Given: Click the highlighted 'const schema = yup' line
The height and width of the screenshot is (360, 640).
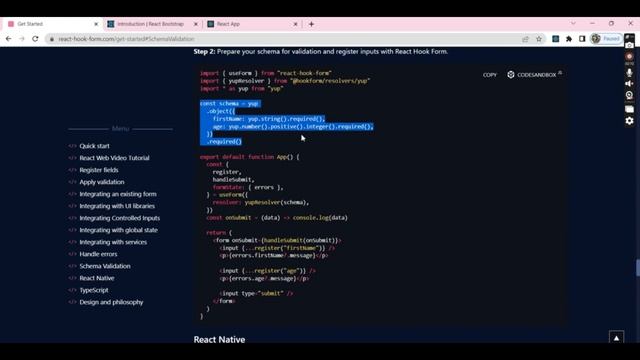Looking at the screenshot, I should pos(230,104).
